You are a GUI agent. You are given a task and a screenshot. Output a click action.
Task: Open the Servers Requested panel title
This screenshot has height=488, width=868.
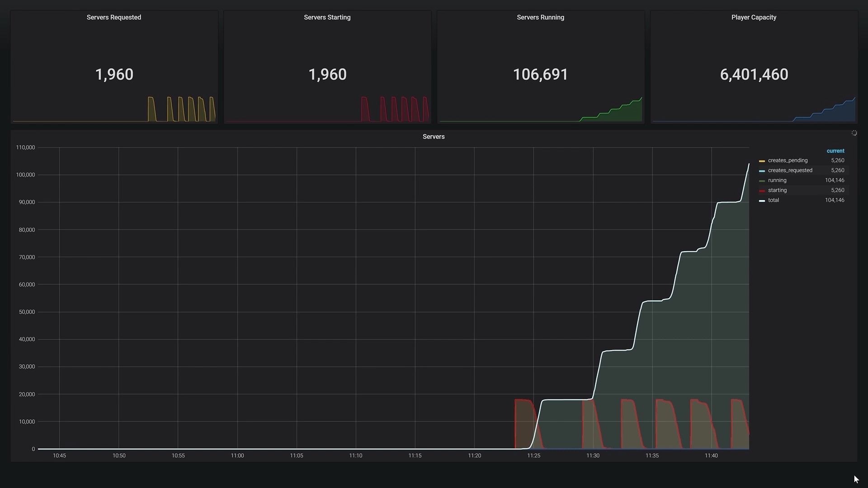(x=114, y=18)
